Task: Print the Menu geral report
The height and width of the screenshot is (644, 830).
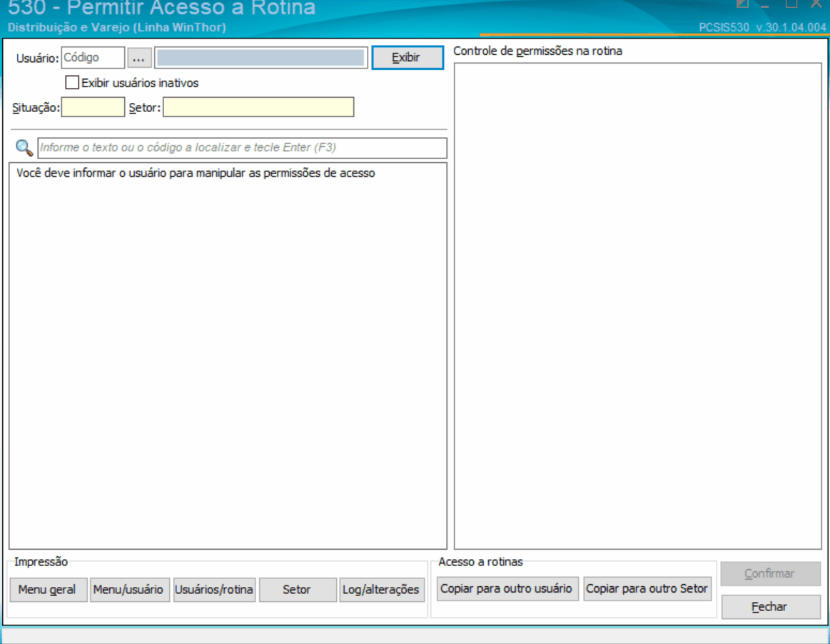Action: (x=48, y=590)
